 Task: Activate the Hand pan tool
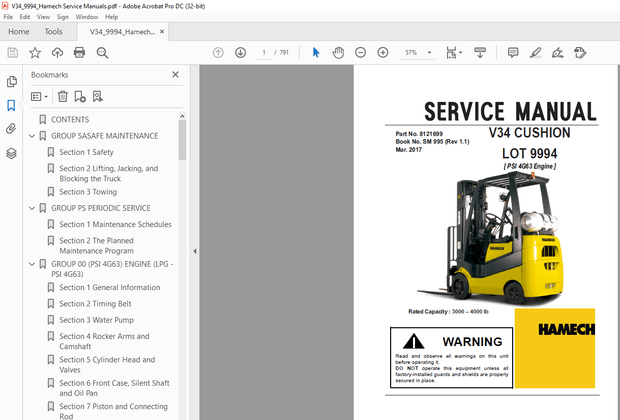pyautogui.click(x=338, y=53)
